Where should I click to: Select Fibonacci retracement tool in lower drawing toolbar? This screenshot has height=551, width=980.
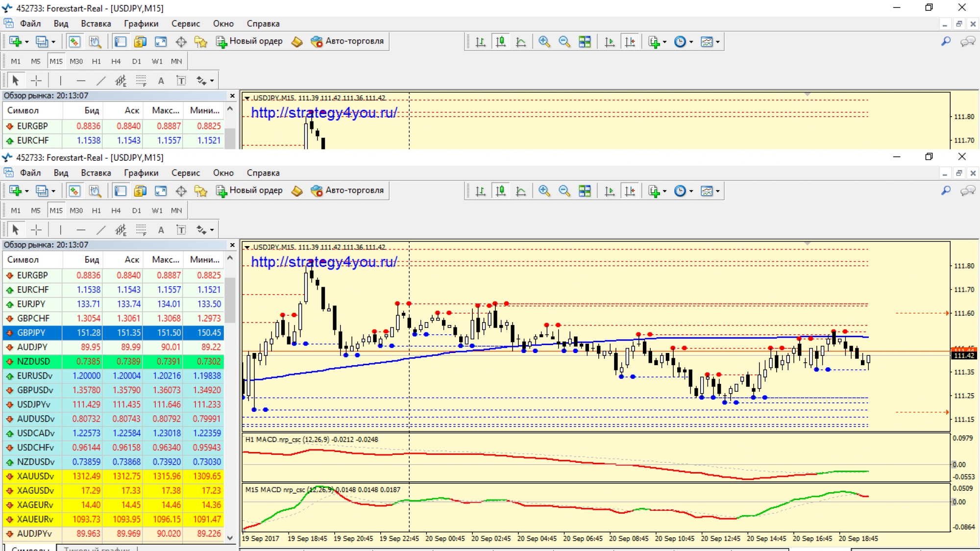[141, 230]
